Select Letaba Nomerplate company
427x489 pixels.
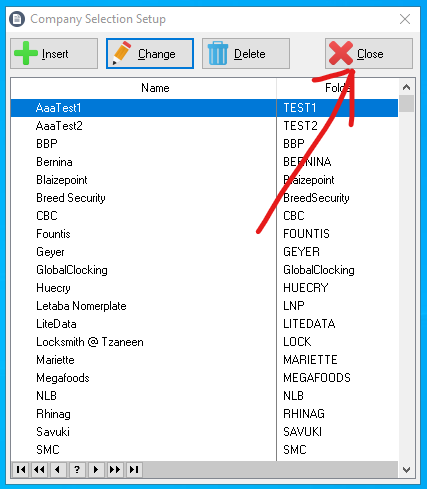click(x=81, y=306)
